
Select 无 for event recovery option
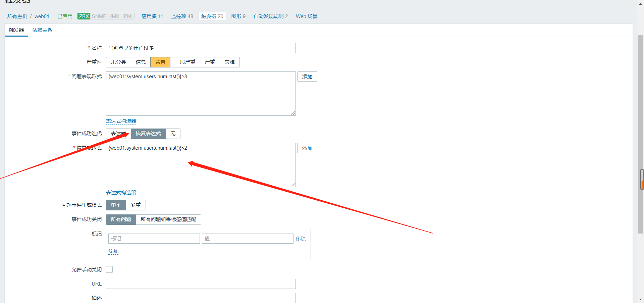coord(173,134)
